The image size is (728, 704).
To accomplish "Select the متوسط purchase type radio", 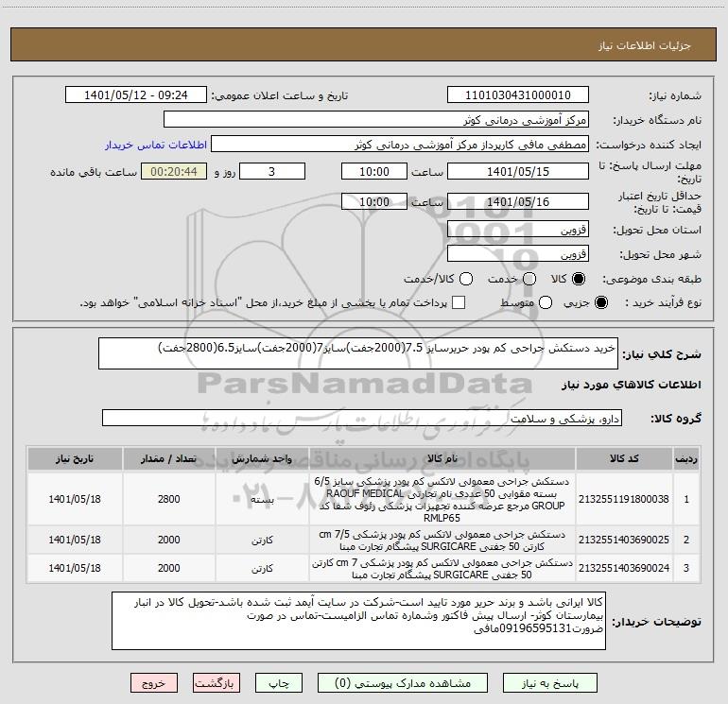I will tap(546, 302).
